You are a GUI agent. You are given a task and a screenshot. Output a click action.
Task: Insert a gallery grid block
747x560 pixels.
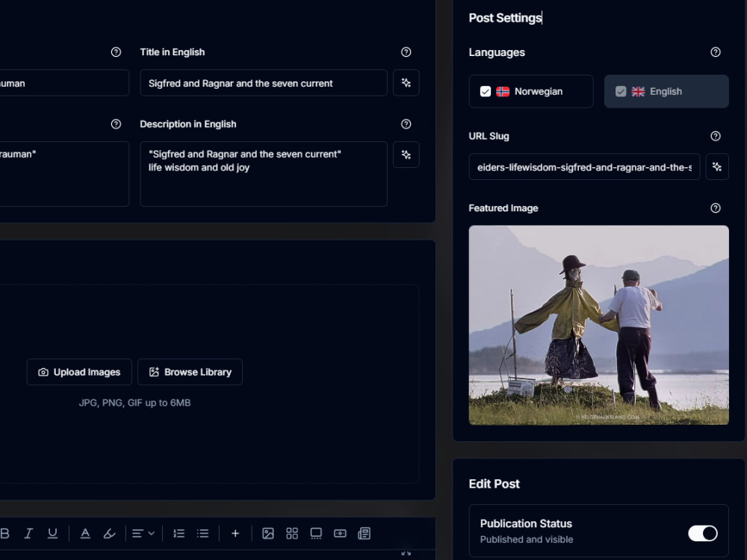[291, 533]
